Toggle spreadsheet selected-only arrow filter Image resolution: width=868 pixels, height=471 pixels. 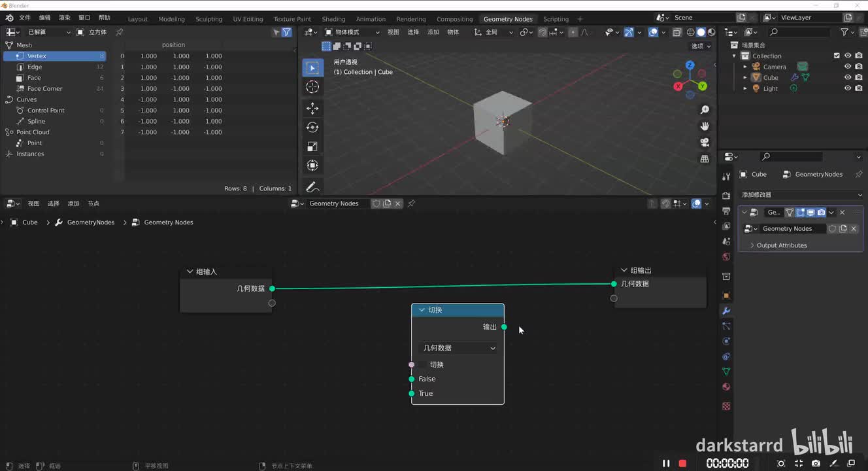click(x=276, y=32)
